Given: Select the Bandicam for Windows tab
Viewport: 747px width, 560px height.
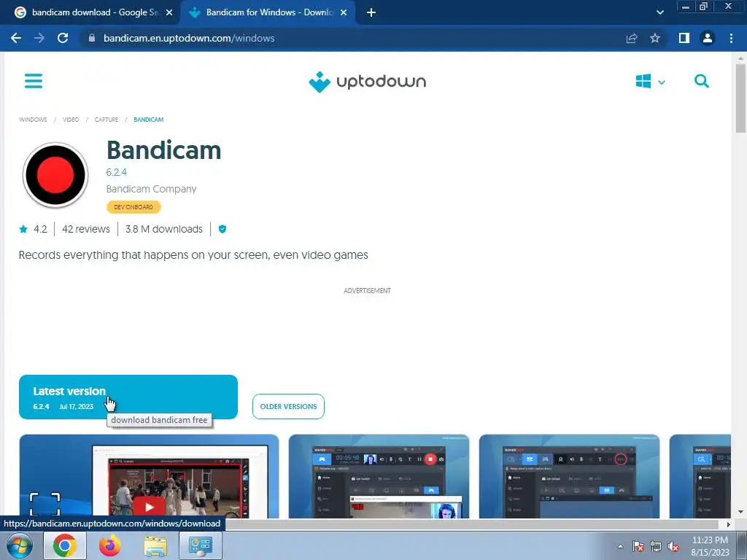Looking at the screenshot, I should click(267, 12).
